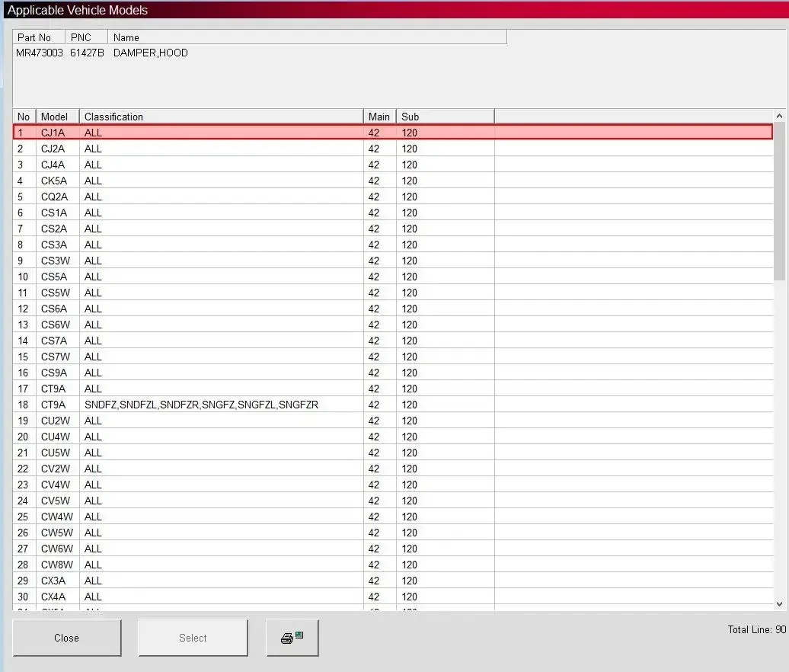The height and width of the screenshot is (672, 789).
Task: Select the CJ2A model row
Action: pos(392,149)
